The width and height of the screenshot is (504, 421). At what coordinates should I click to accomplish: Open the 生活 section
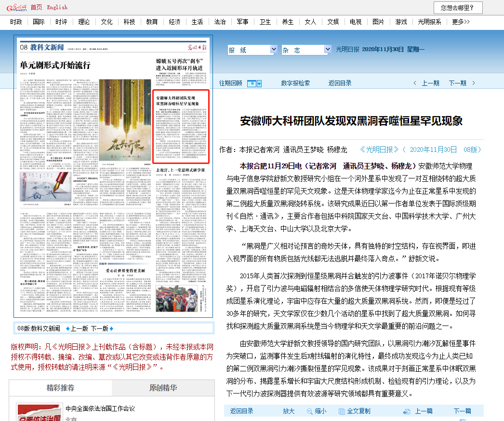click(x=197, y=22)
